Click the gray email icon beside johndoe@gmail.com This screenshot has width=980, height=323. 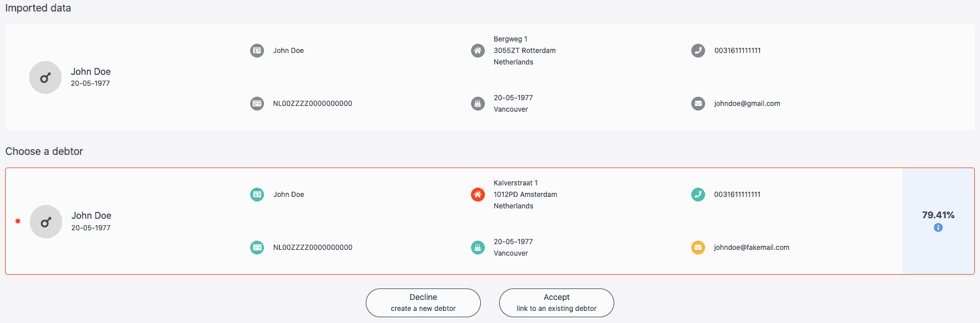pyautogui.click(x=698, y=104)
